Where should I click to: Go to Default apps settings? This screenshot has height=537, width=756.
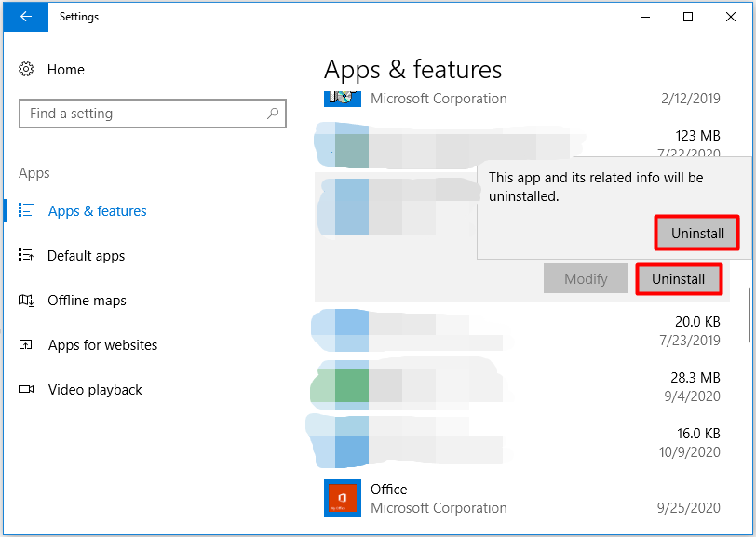(x=86, y=256)
